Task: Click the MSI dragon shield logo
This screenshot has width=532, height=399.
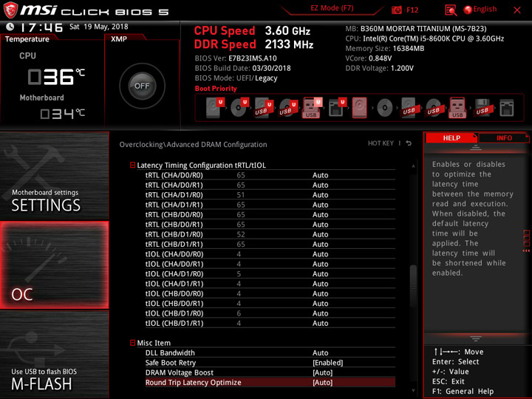Action: click(x=10, y=10)
